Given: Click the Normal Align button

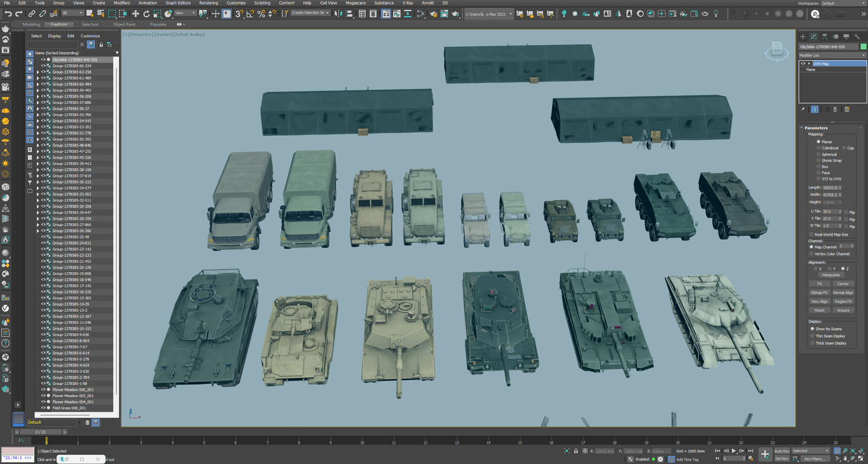Looking at the screenshot, I should tap(843, 293).
